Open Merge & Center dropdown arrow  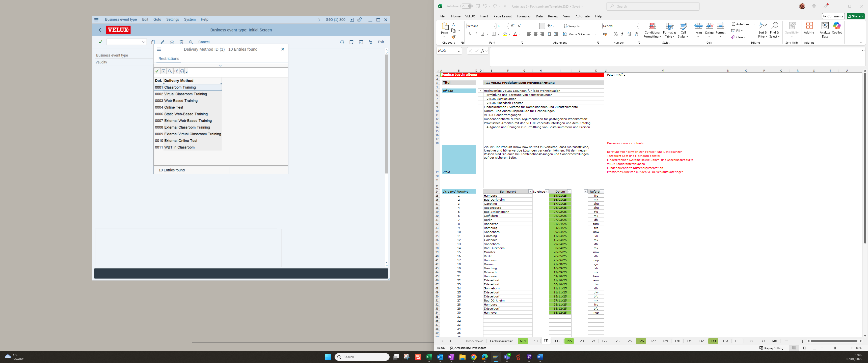[595, 34]
